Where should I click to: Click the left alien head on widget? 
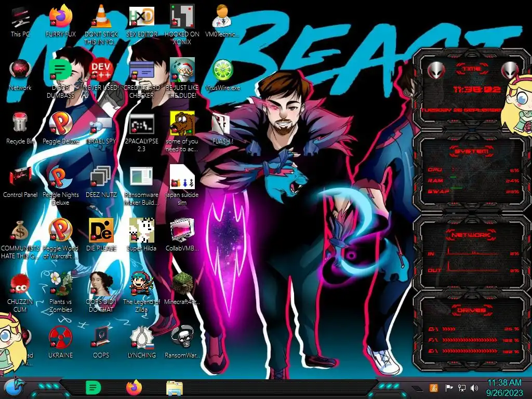[436, 71]
